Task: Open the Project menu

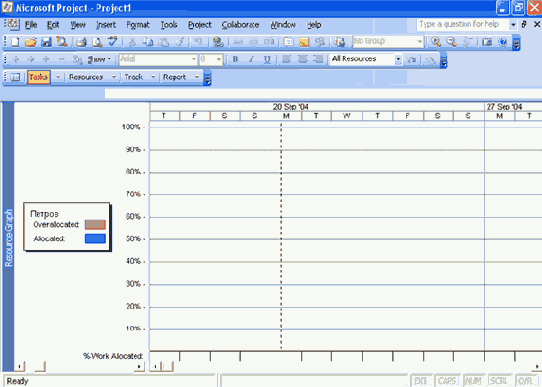Action: (199, 25)
